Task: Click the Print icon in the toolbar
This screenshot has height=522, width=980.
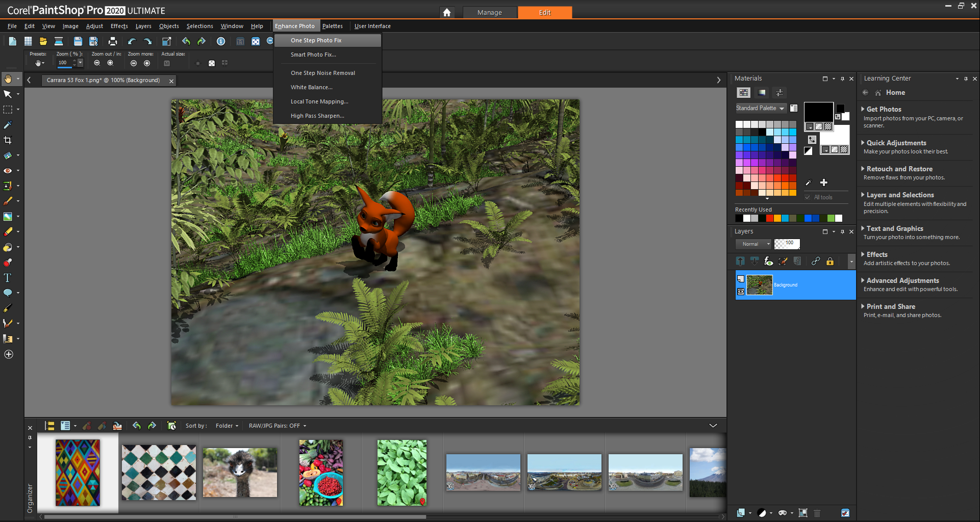Action: 113,41
